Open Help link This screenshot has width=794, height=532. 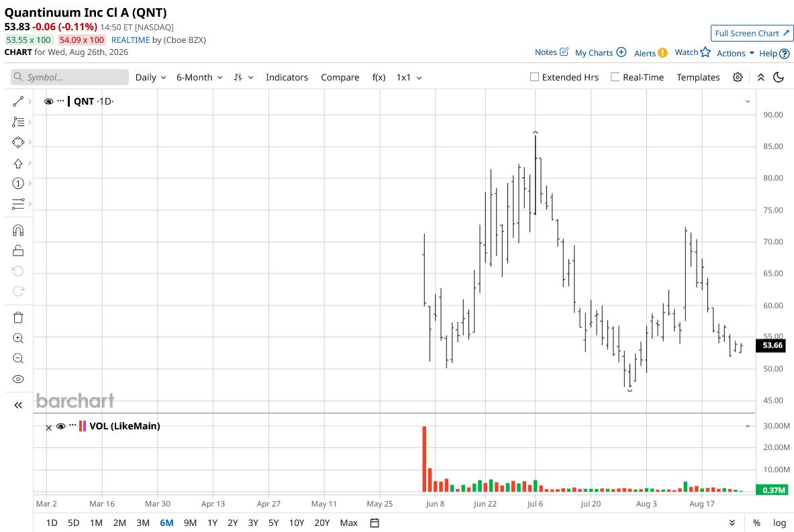tap(775, 53)
